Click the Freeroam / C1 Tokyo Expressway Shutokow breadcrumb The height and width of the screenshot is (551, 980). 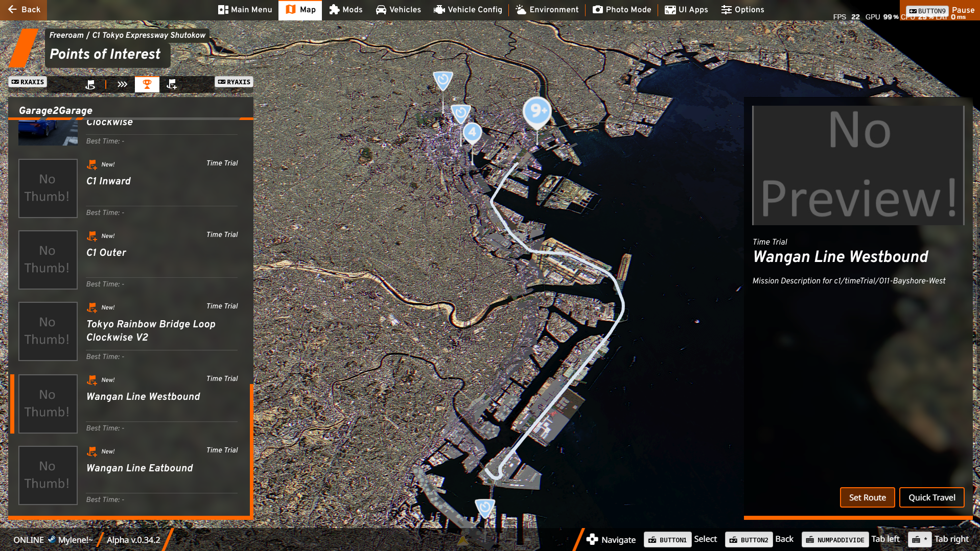pyautogui.click(x=127, y=35)
